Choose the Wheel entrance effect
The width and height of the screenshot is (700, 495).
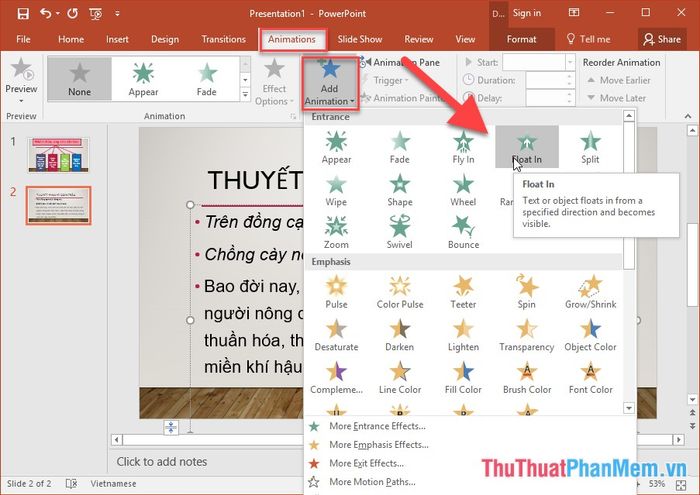point(463,190)
